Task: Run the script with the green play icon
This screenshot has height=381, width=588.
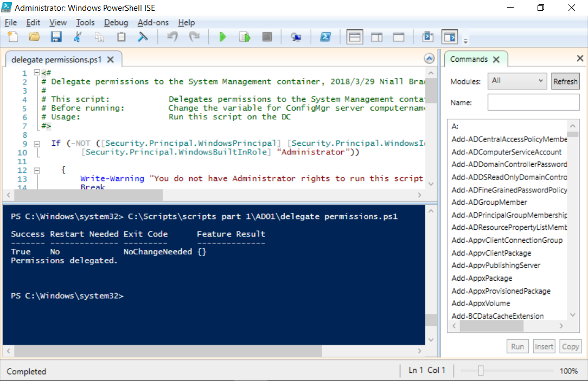Action: 222,37
